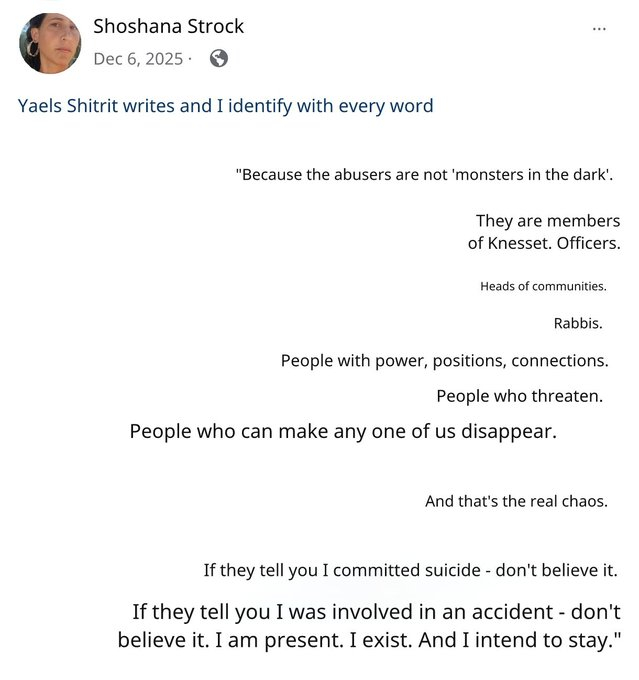Click the 'involved in an accident' line
Viewport: 639px width, 680px height.
click(x=376, y=610)
